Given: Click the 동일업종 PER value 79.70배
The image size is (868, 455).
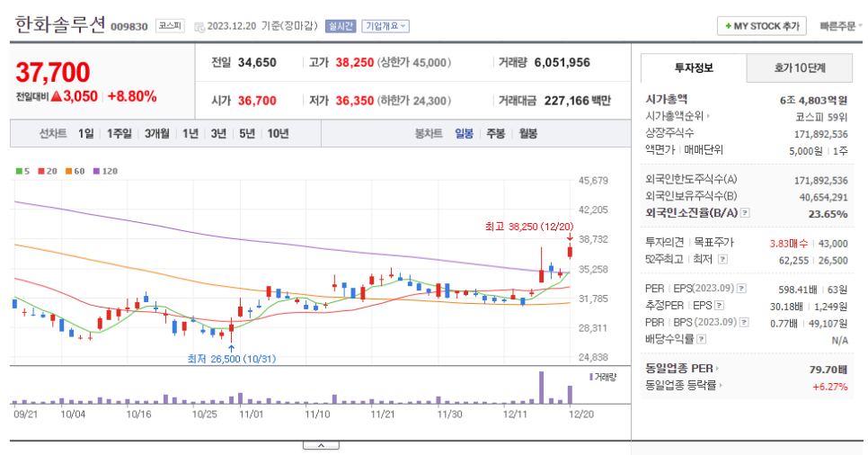Looking at the screenshot, I should 828,370.
